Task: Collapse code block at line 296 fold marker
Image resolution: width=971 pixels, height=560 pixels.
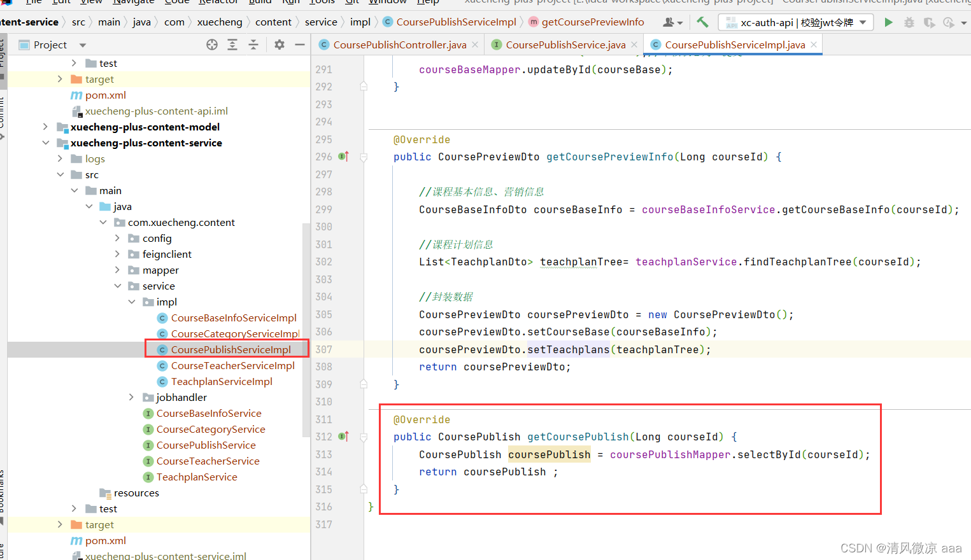Action: tap(364, 157)
